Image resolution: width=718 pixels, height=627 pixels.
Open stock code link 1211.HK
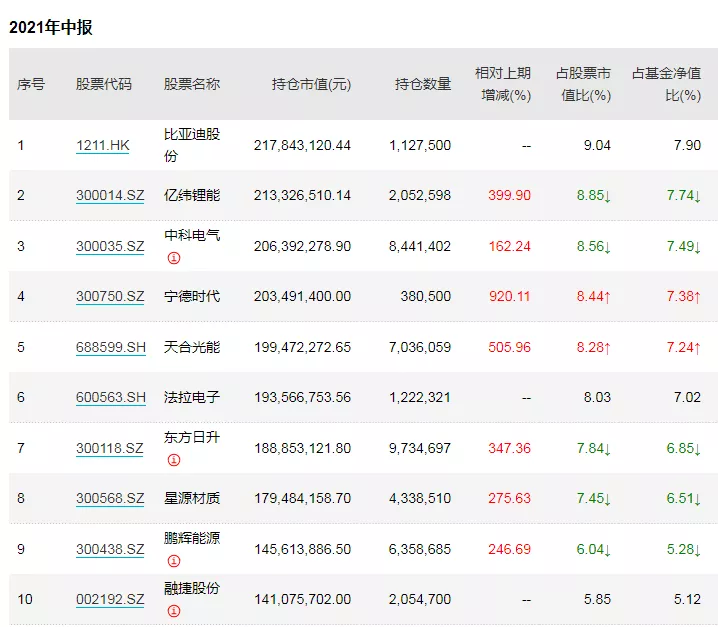tap(103, 146)
